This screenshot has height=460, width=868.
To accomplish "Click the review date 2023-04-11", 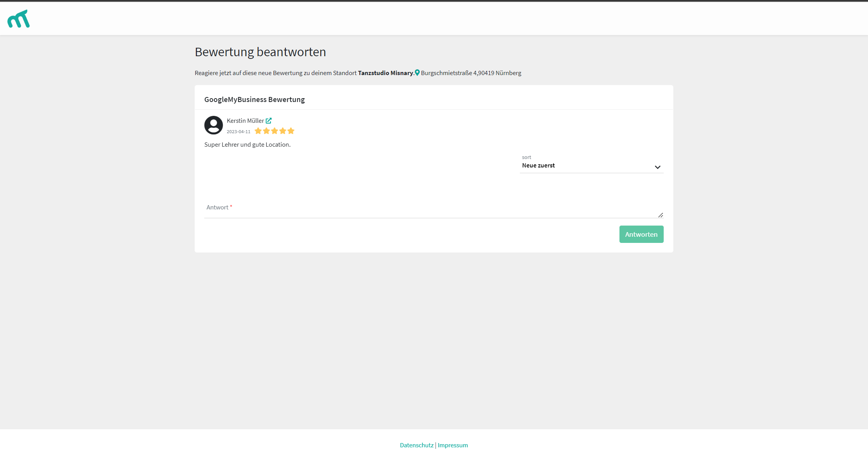I will [x=238, y=132].
